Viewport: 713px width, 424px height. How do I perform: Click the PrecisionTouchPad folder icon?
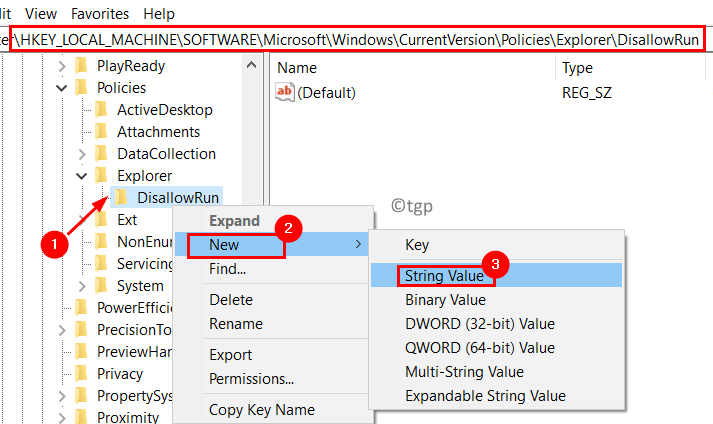point(81,329)
